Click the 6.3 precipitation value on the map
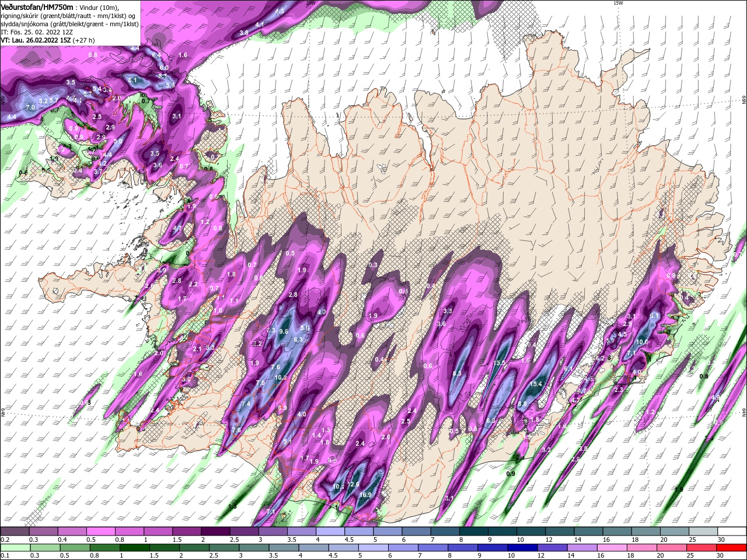Screen dimensions: 747x560 tap(298, 339)
